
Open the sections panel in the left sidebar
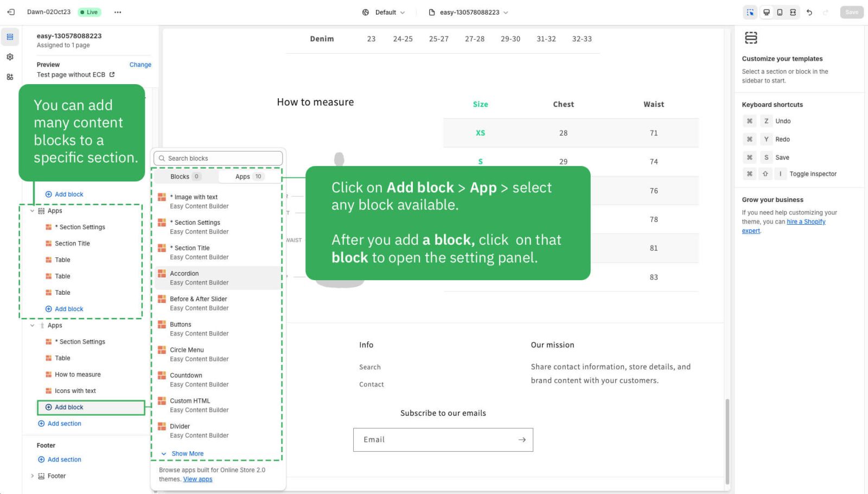pos(10,37)
